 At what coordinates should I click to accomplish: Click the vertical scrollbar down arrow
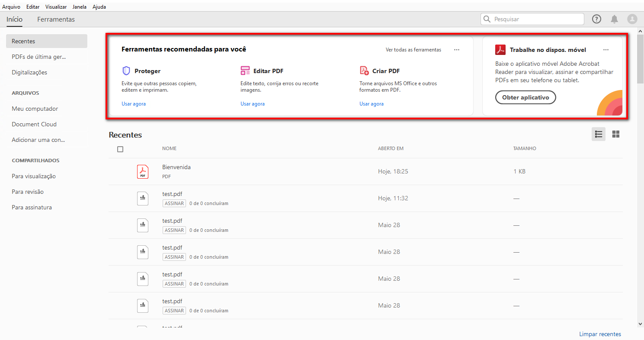(x=640, y=324)
